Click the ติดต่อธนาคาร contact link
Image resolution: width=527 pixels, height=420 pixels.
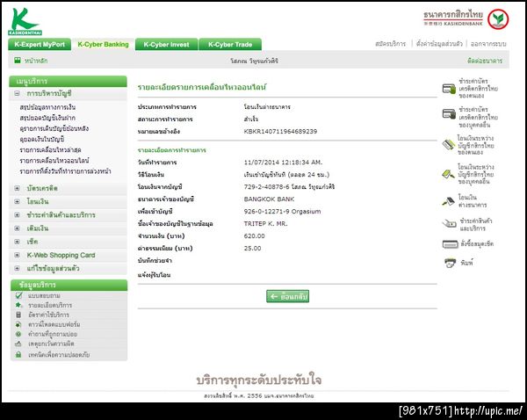(x=485, y=61)
